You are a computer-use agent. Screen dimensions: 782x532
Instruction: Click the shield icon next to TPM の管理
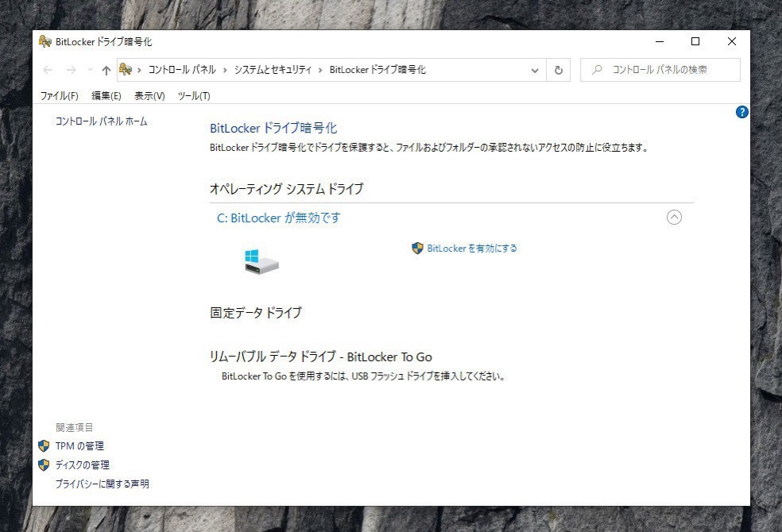(44, 445)
